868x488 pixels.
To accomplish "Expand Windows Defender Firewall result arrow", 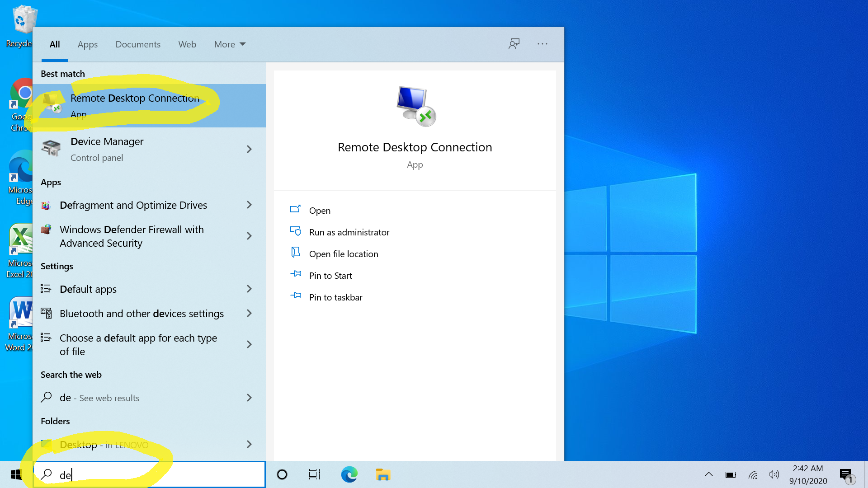I will coord(249,236).
